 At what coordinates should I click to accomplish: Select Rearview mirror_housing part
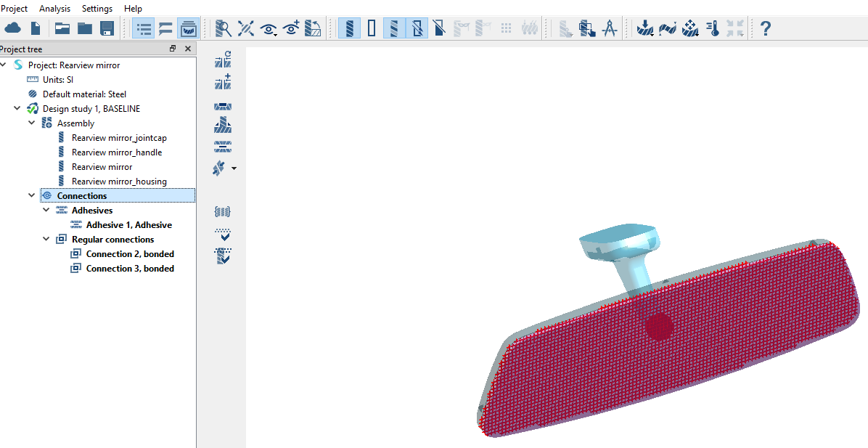tap(119, 182)
